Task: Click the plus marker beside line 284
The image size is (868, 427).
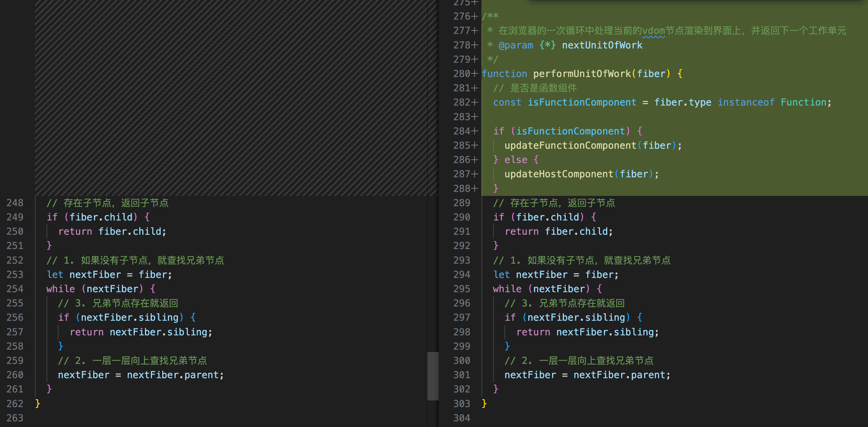Action: (474, 131)
